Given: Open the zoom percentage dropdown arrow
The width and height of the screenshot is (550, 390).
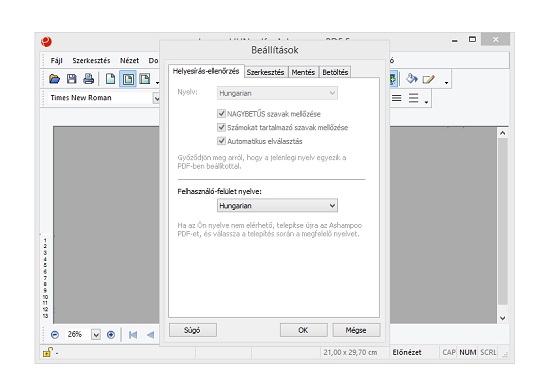Looking at the screenshot, I should 96,335.
